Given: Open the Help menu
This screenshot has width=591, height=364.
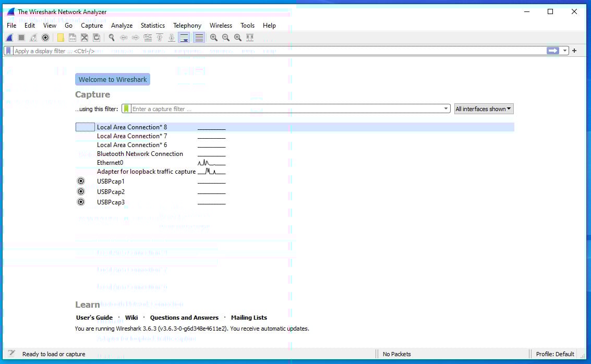Looking at the screenshot, I should (270, 26).
